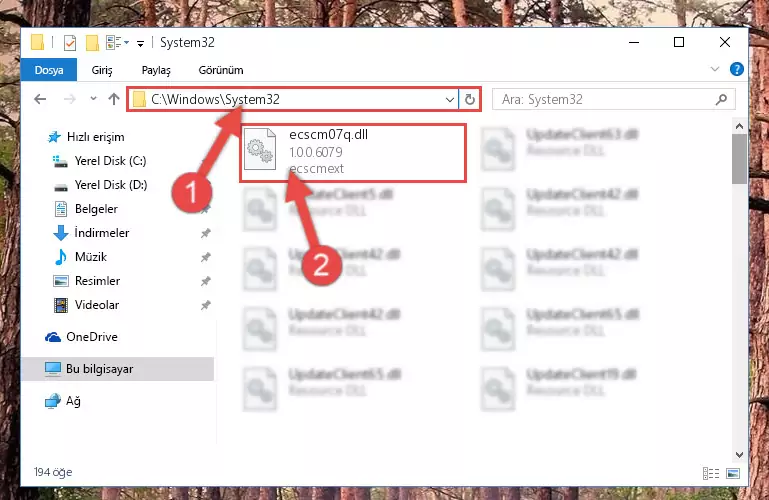Click the address bar path C:\Windows\System32

215,100
